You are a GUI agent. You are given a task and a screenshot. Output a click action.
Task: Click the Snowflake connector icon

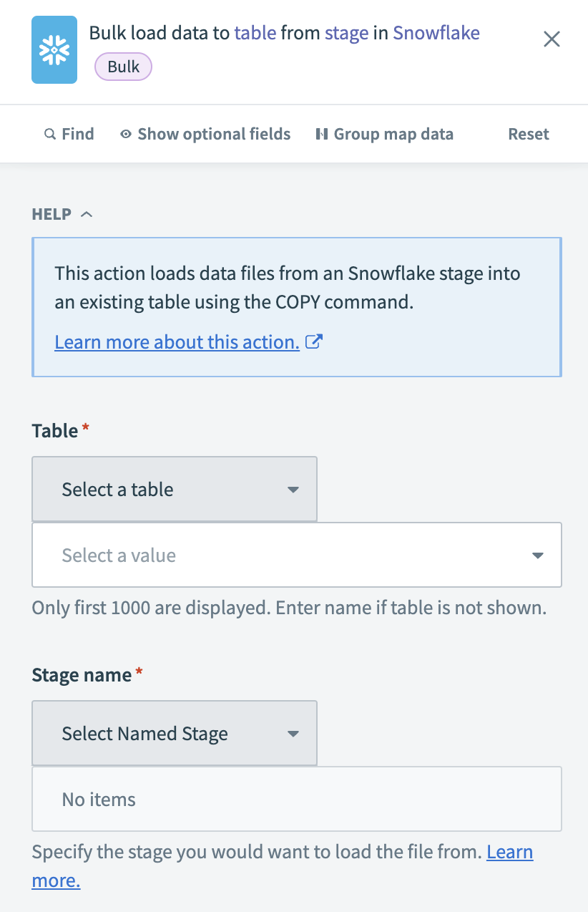tap(54, 49)
